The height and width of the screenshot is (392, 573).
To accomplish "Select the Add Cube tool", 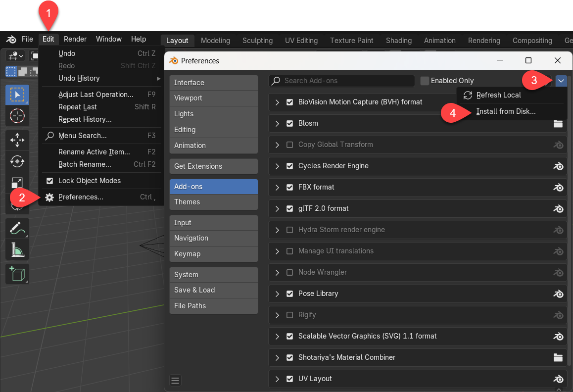I will pyautogui.click(x=17, y=274).
